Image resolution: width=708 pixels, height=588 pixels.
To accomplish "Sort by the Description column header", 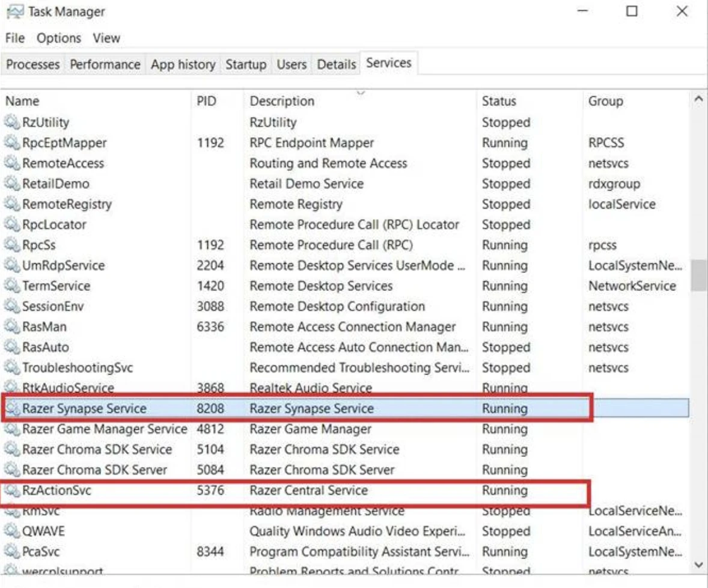I will point(359,101).
